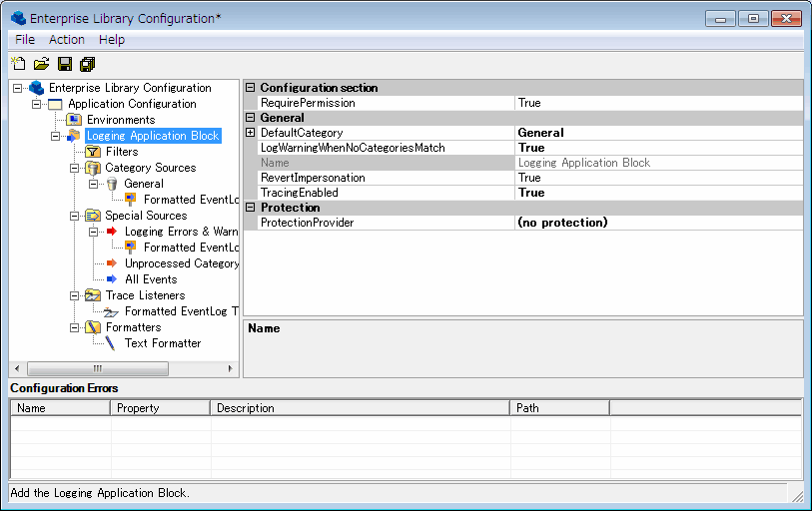Select the Filters funnel icon in tree

(x=93, y=152)
